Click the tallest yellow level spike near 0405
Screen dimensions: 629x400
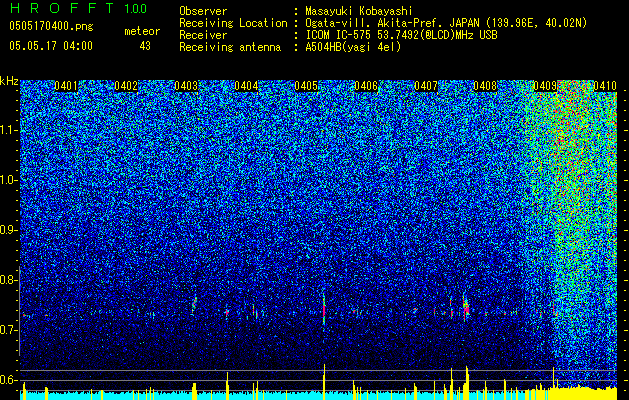tap(324, 381)
